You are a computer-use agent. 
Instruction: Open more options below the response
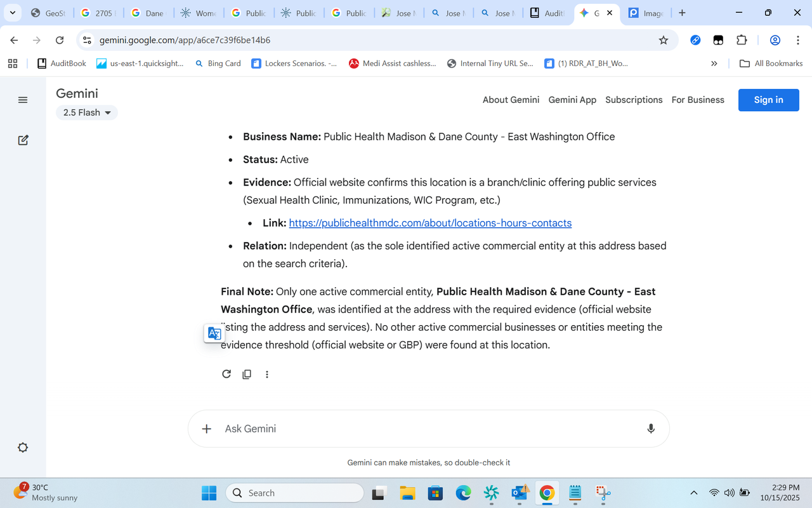267,374
